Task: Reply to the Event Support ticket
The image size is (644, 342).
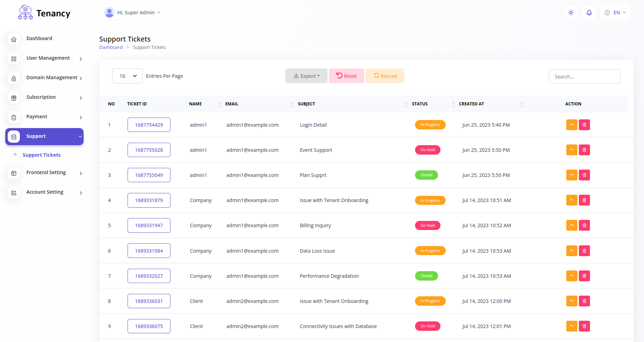Action: (572, 150)
